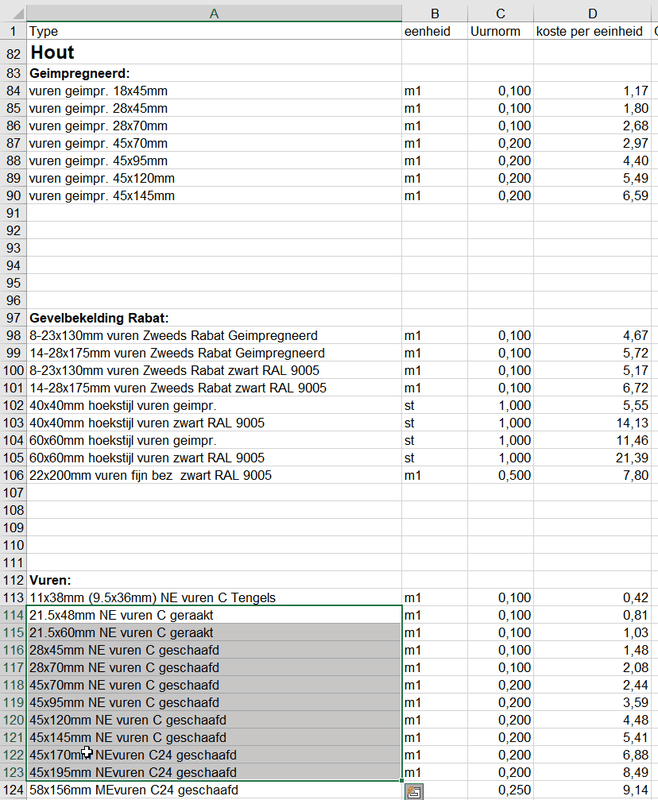Select row 112 header
Screen dimensions: 658x800
(x=13, y=580)
